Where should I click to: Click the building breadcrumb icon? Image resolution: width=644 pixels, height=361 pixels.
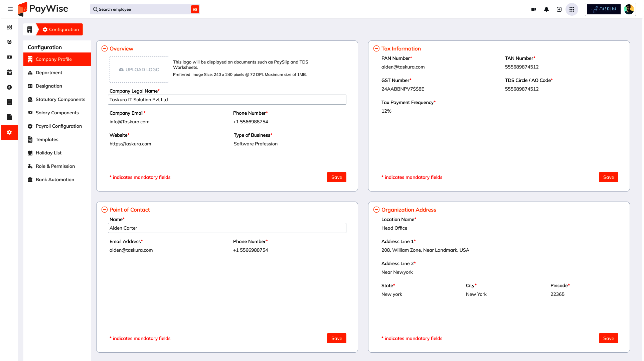(30, 29)
